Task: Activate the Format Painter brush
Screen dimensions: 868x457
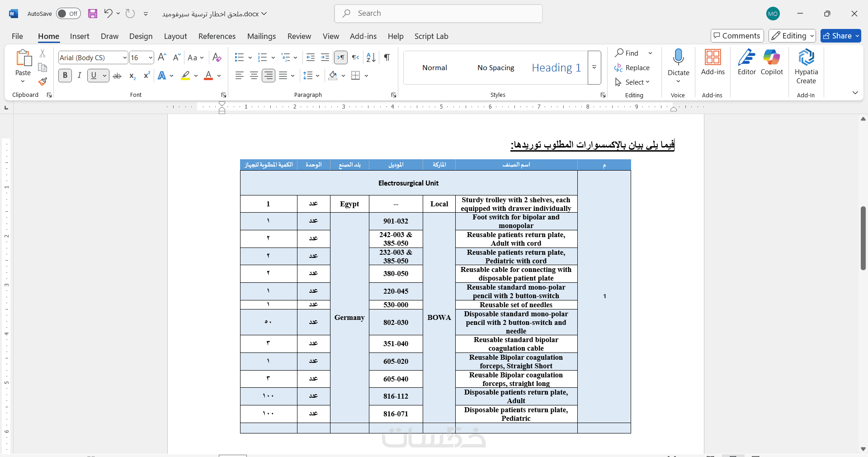Action: point(42,81)
